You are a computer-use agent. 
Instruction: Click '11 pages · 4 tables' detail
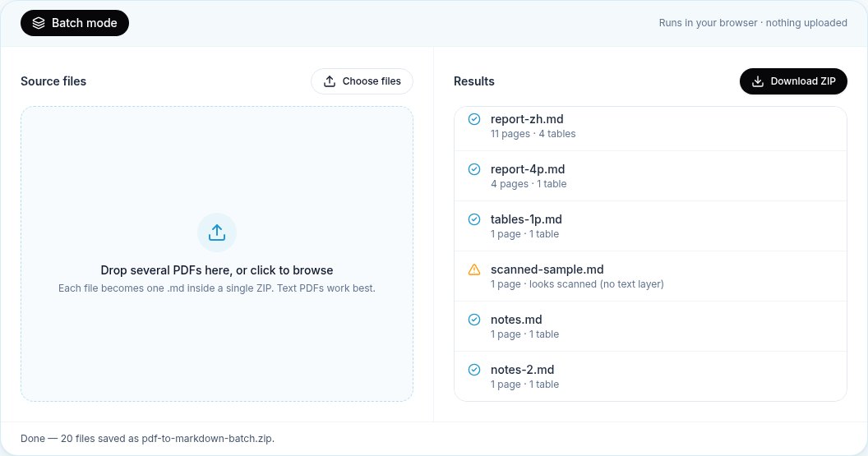point(533,134)
